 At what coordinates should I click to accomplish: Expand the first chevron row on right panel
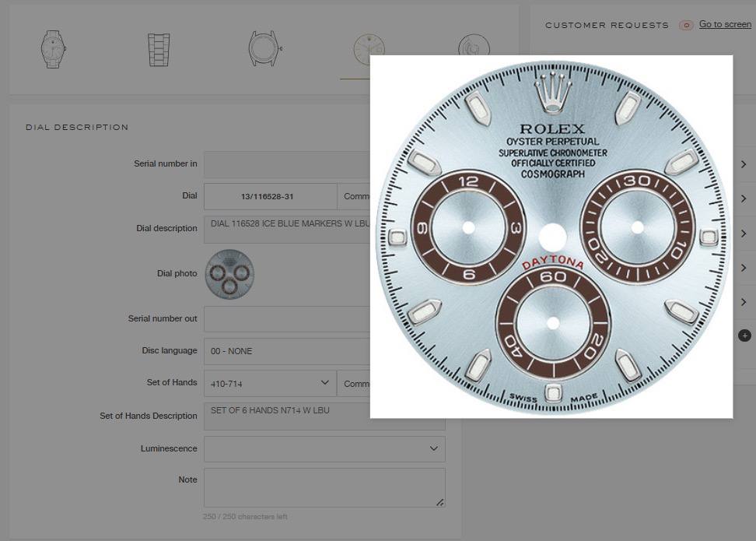[x=744, y=164]
